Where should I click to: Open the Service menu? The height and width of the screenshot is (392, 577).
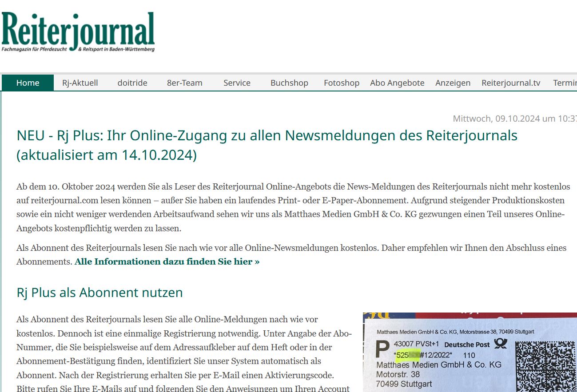[x=237, y=83]
